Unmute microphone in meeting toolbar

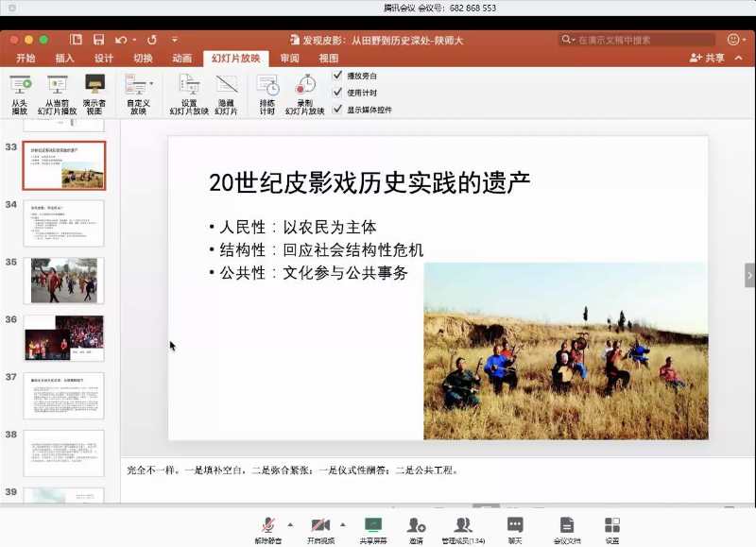268,525
